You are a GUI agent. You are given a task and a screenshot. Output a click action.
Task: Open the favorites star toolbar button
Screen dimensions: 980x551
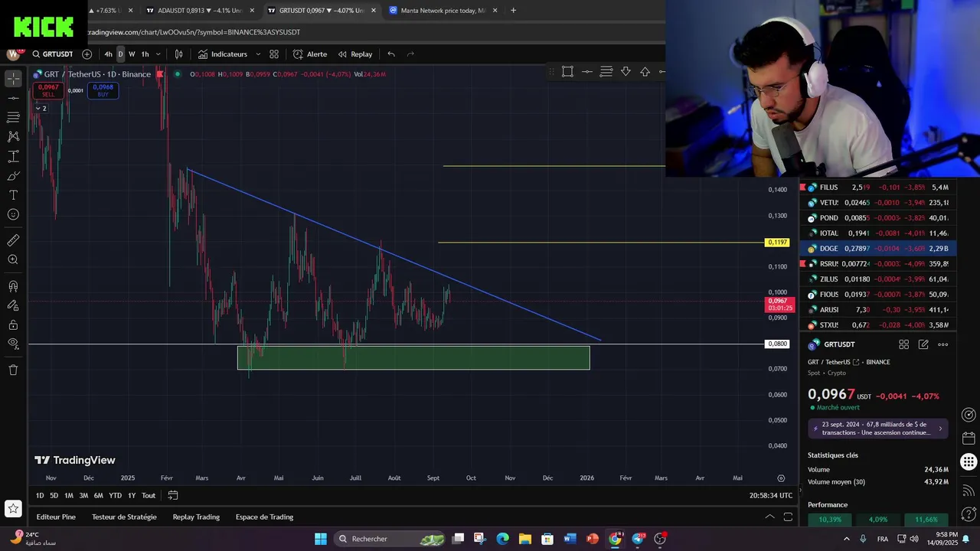pyautogui.click(x=13, y=509)
